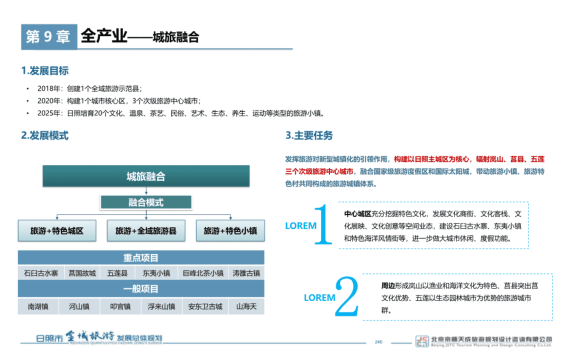The width and height of the screenshot is (570, 360).
Task: Click the page number 240 in the footer
Action: (x=378, y=342)
